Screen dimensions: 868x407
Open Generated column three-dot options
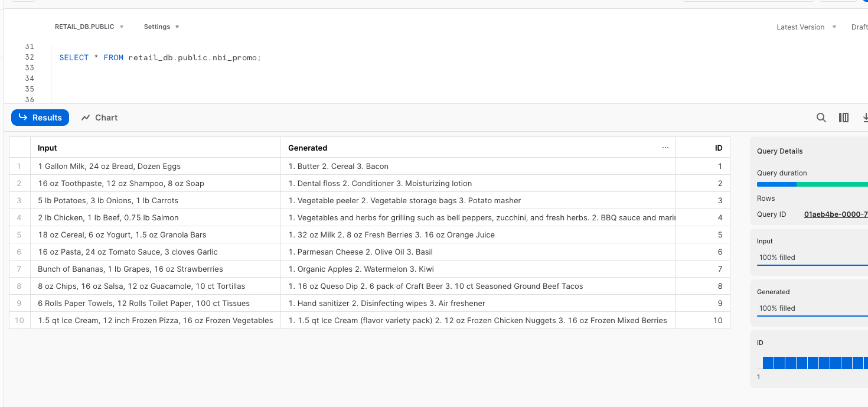(665, 148)
